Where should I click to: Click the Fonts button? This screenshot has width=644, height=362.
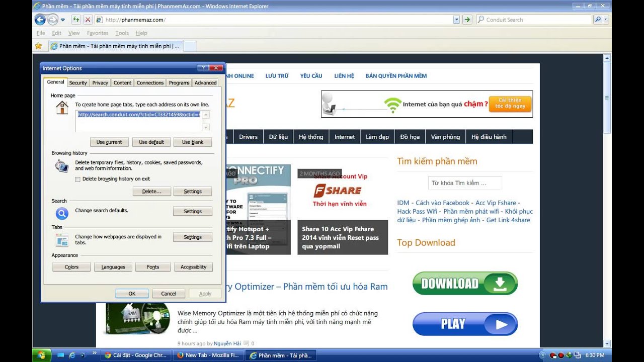click(153, 267)
